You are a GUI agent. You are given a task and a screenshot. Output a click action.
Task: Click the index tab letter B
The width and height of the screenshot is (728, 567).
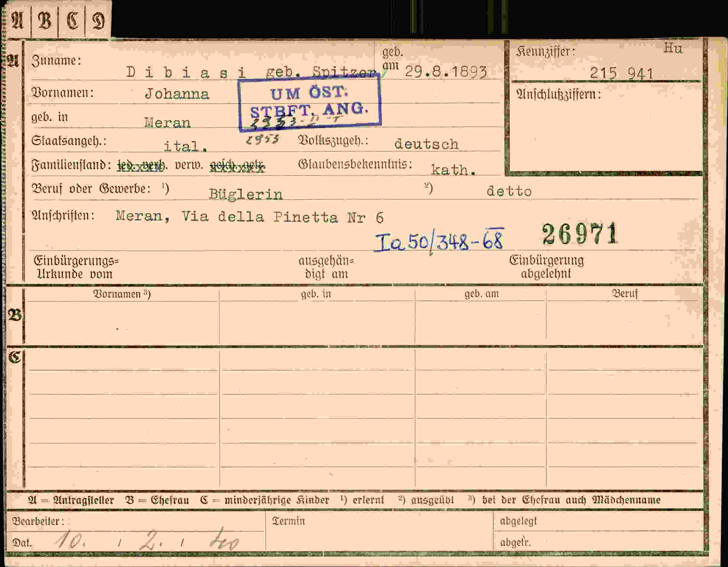pyautogui.click(x=45, y=21)
